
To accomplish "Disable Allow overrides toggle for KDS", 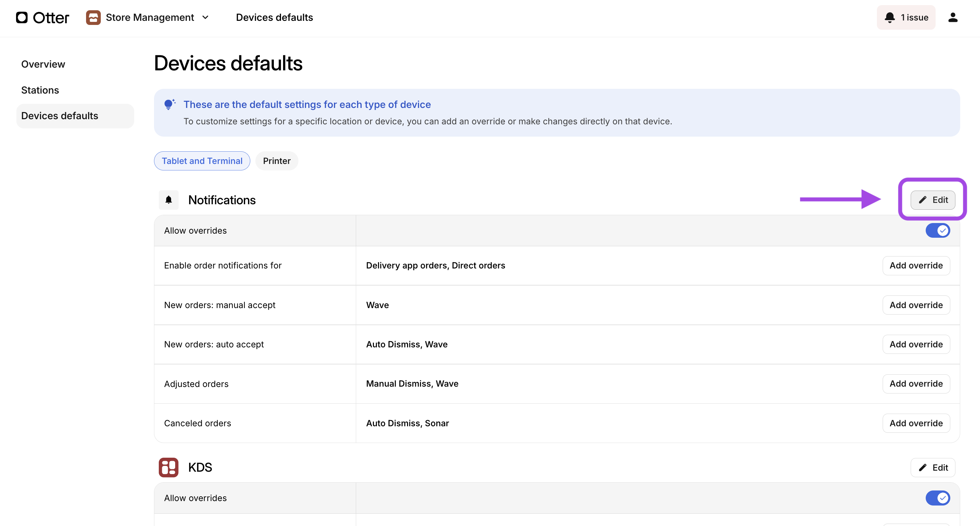I will tap(937, 498).
